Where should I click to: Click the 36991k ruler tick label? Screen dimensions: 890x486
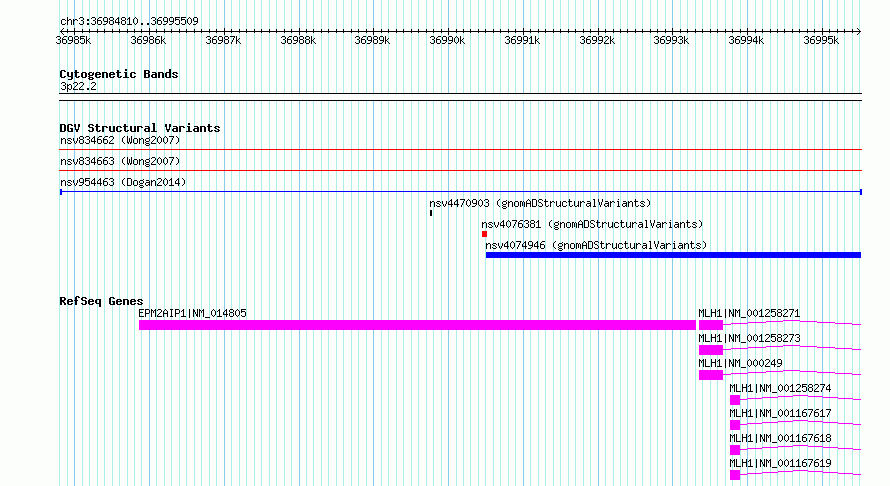522,40
